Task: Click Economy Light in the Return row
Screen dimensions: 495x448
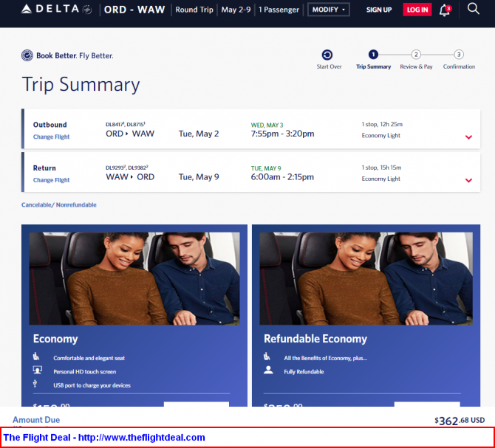Action: click(x=380, y=179)
